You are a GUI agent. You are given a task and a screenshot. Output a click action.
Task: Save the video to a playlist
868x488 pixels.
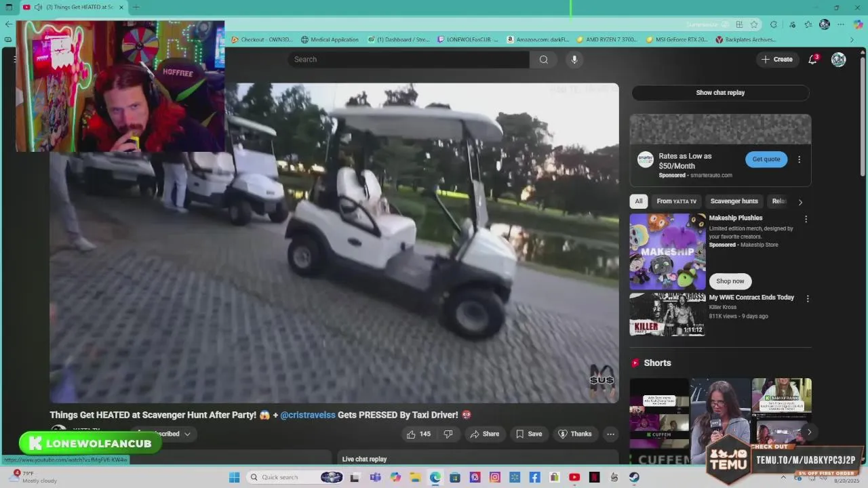point(528,434)
